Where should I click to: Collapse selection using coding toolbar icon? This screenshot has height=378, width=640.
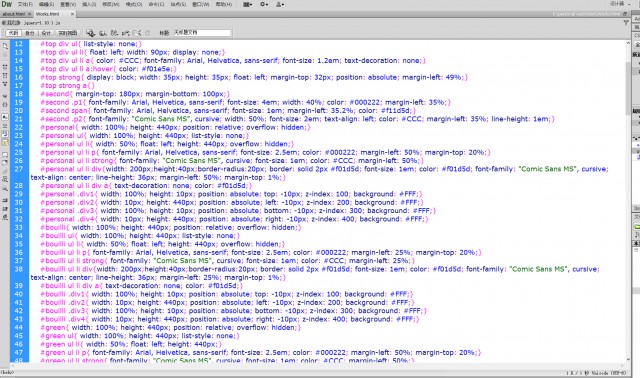(5, 76)
